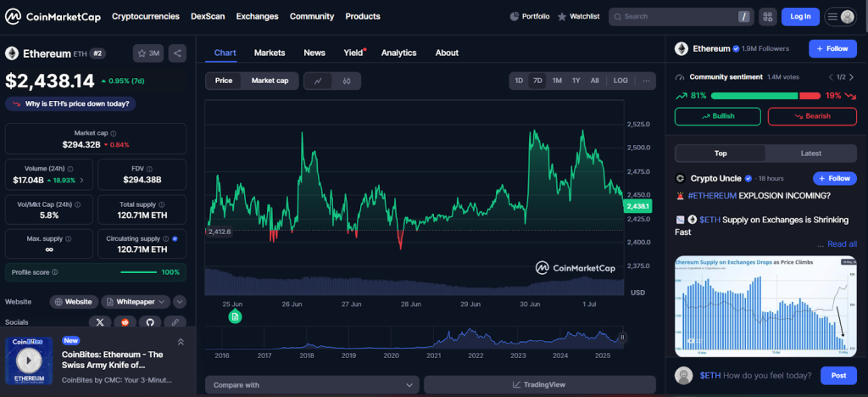The width and height of the screenshot is (868, 397).
Task: Open DexScan nav item
Action: (208, 17)
